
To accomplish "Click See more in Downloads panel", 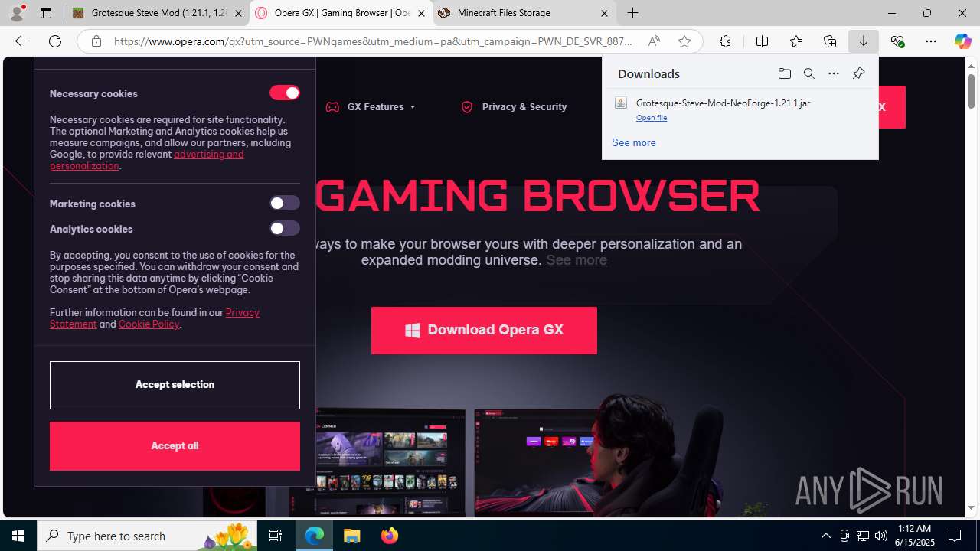I will pyautogui.click(x=633, y=142).
